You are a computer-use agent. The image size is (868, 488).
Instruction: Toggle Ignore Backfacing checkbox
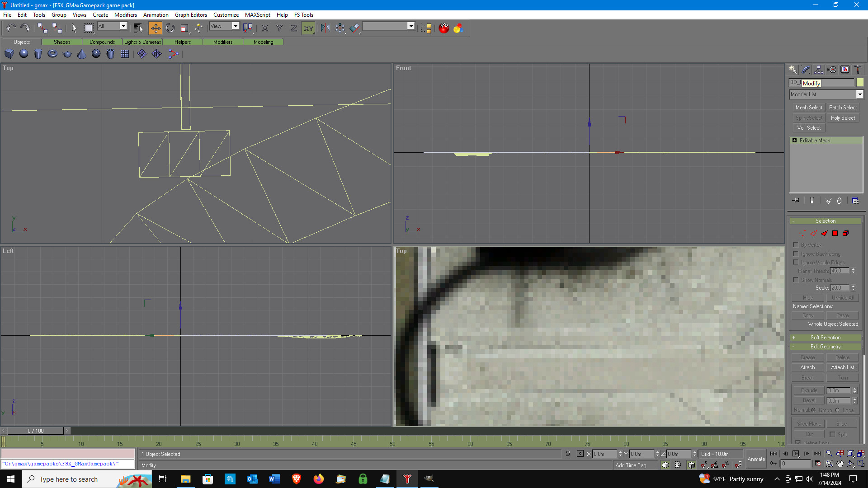[x=796, y=253]
